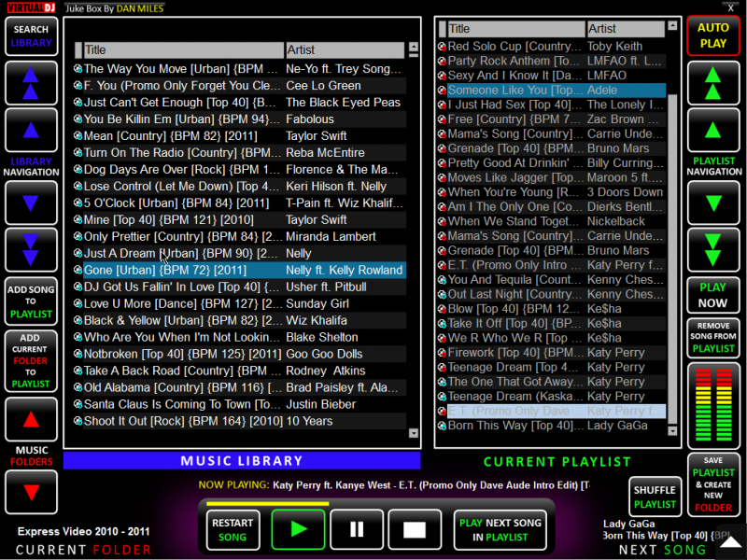The image size is (747, 560).
Task: Go to next music folder with red down arrow
Action: tap(31, 493)
